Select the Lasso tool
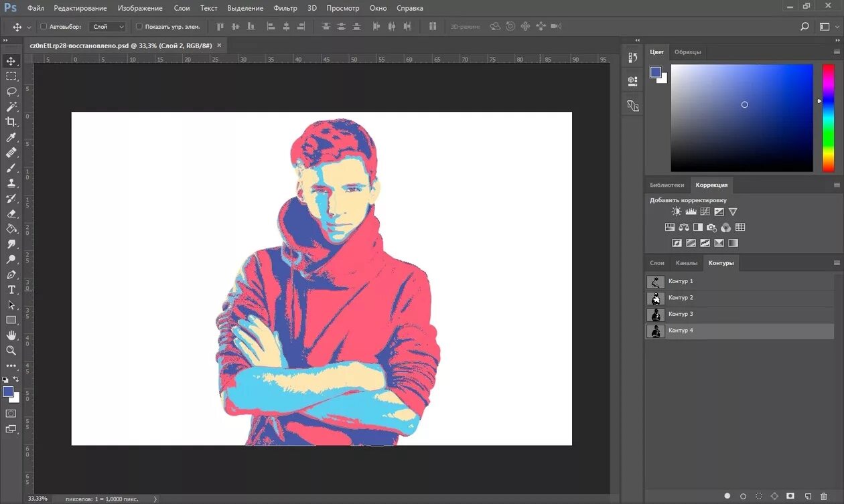This screenshot has height=504, width=844. [x=11, y=92]
